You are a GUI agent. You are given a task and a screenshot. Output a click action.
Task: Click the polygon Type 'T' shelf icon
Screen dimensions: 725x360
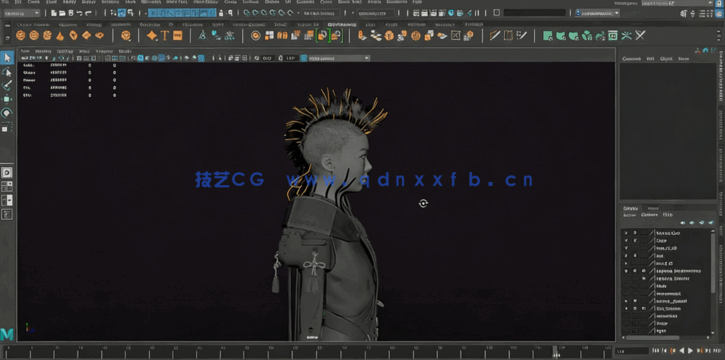(165, 35)
